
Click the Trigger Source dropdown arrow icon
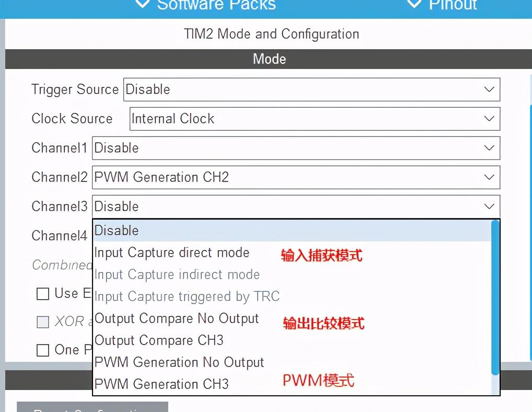point(489,89)
